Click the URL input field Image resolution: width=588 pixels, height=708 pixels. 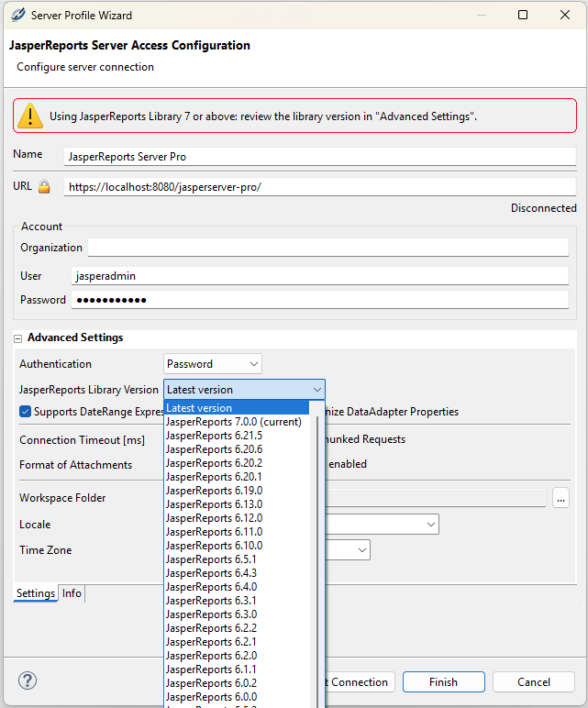(320, 187)
